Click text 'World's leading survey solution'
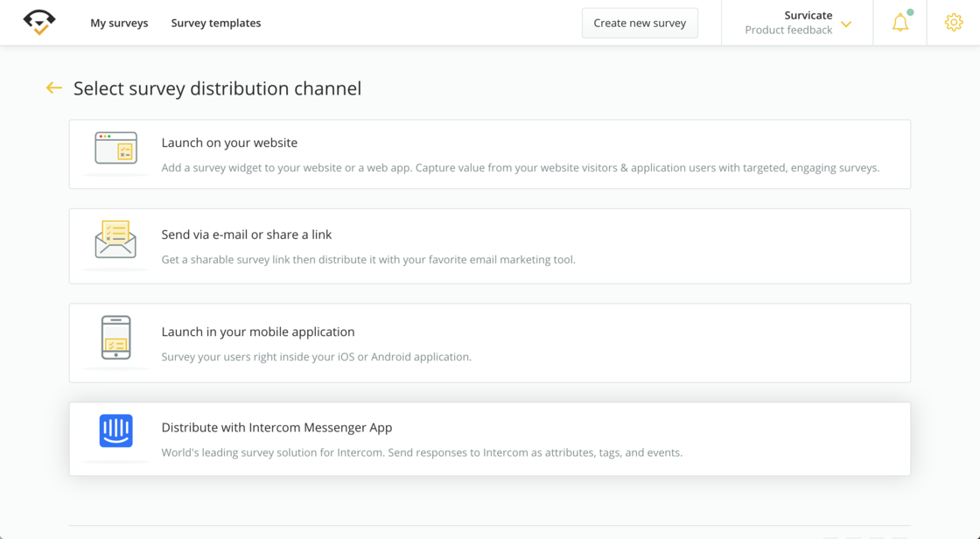This screenshot has height=539, width=980. point(422,452)
